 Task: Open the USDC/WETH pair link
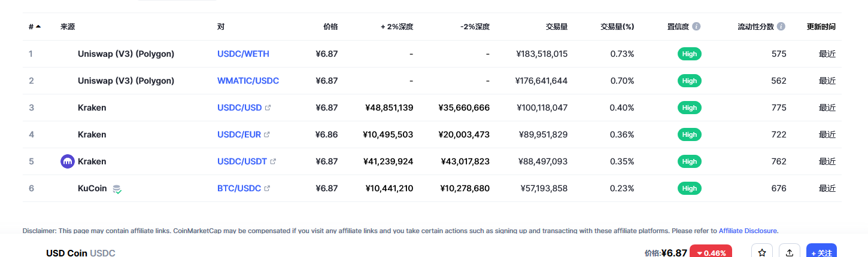point(243,54)
